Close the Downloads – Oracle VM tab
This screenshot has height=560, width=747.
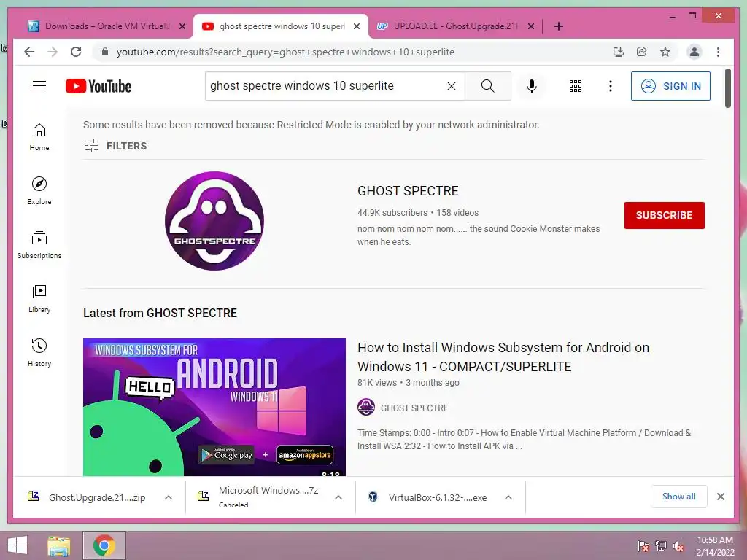coord(182,27)
